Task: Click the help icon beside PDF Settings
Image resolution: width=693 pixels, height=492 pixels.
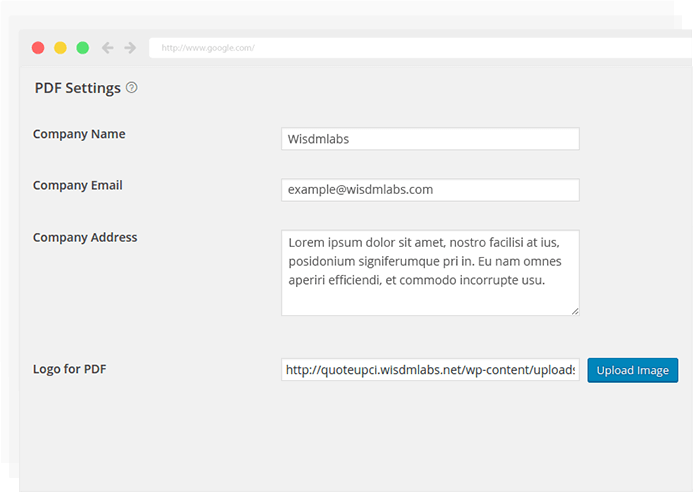Action: pyautogui.click(x=132, y=88)
